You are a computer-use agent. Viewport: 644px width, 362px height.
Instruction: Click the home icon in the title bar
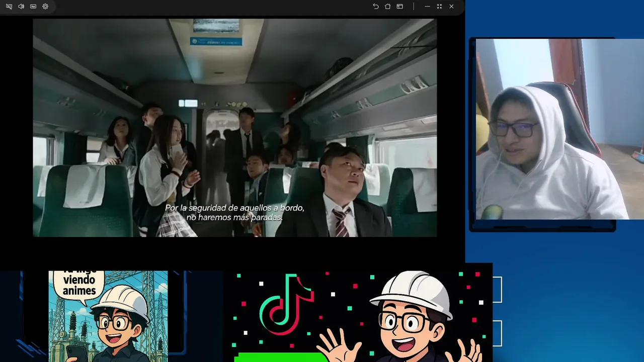coord(387,7)
